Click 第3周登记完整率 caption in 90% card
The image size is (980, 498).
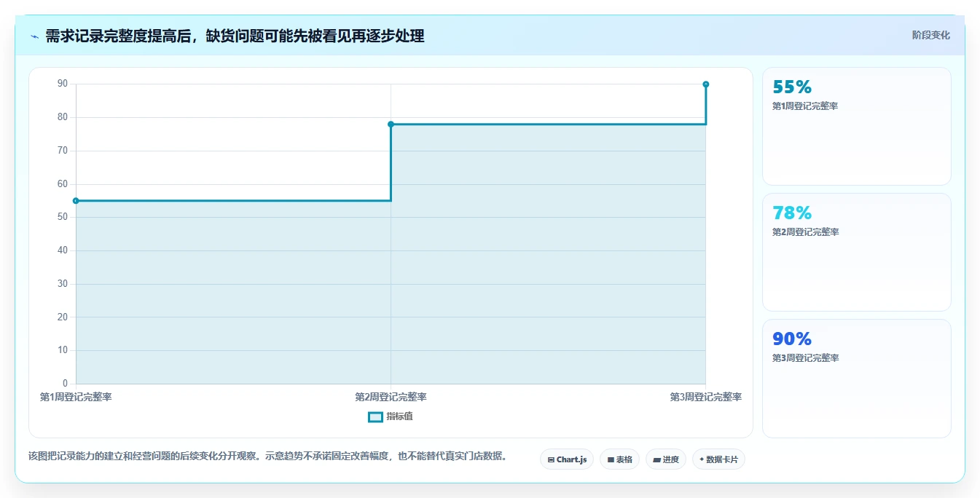(805, 357)
